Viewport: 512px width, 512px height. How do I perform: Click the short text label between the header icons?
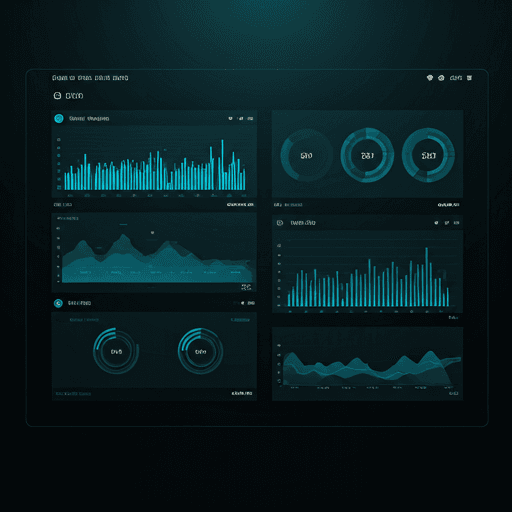[456, 78]
